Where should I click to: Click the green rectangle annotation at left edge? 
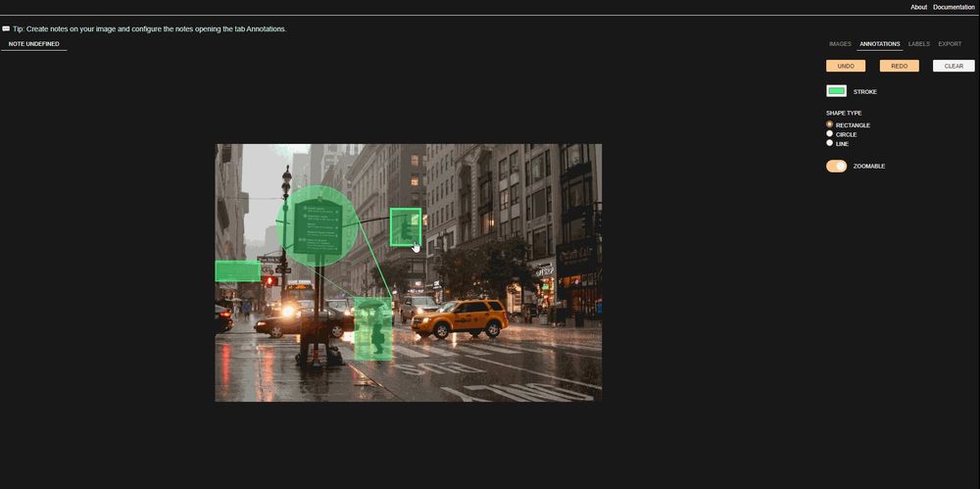(237, 271)
